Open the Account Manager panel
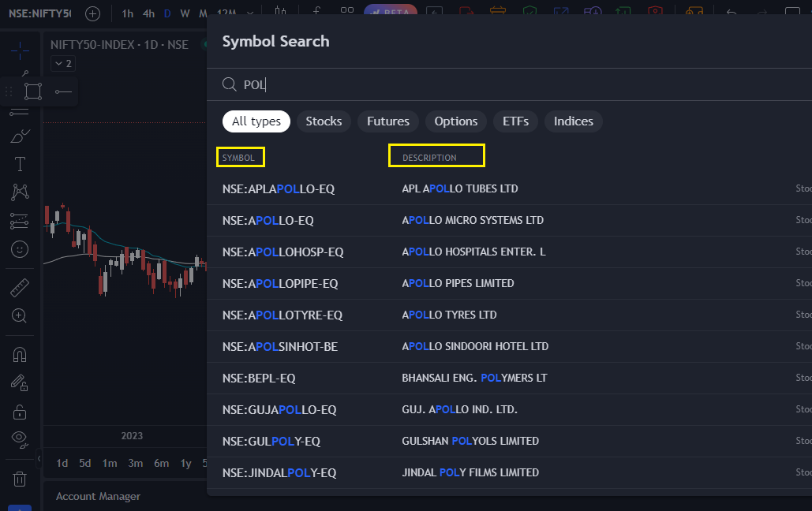The height and width of the screenshot is (511, 812). pyautogui.click(x=98, y=497)
